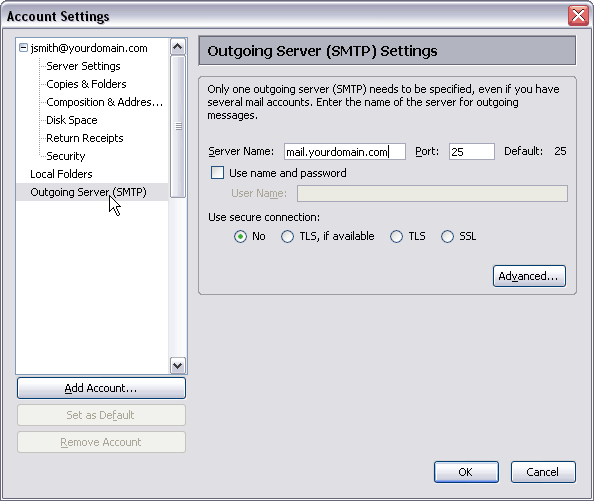Open Server Settings in account tree
This screenshot has width=594, height=501.
click(83, 66)
